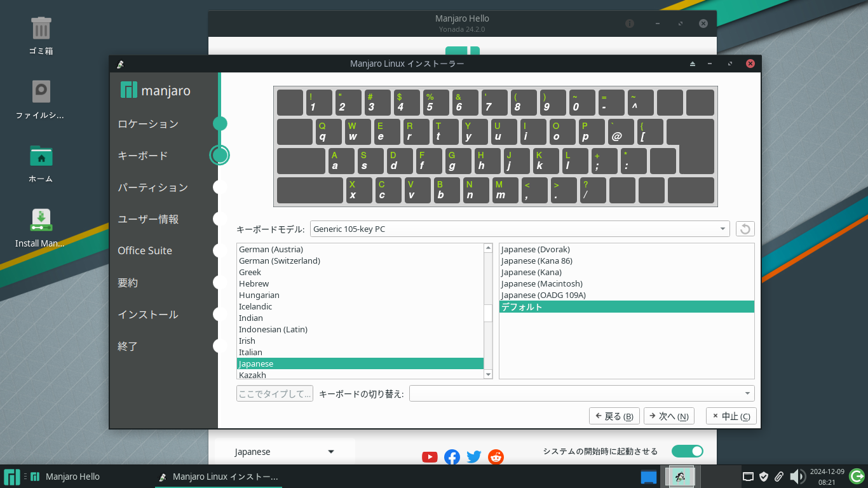Open the volume speaker tray icon
This screenshot has height=488, width=868.
click(x=797, y=477)
